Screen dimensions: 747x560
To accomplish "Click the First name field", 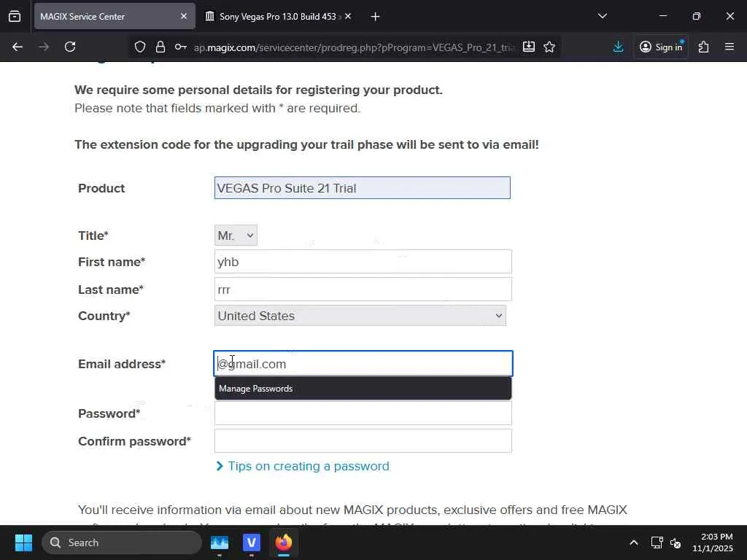I will (363, 262).
